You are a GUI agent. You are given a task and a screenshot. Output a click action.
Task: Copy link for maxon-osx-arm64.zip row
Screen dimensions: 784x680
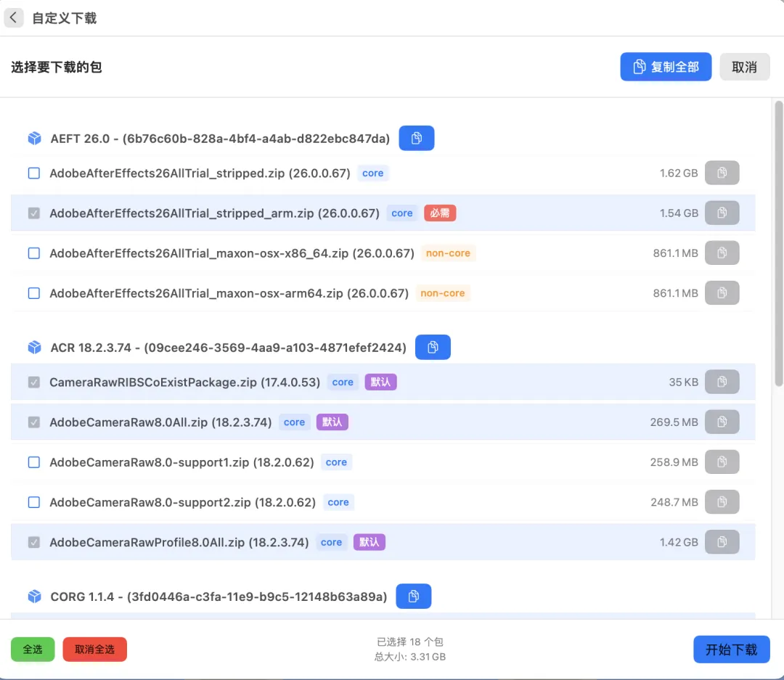pyautogui.click(x=722, y=293)
